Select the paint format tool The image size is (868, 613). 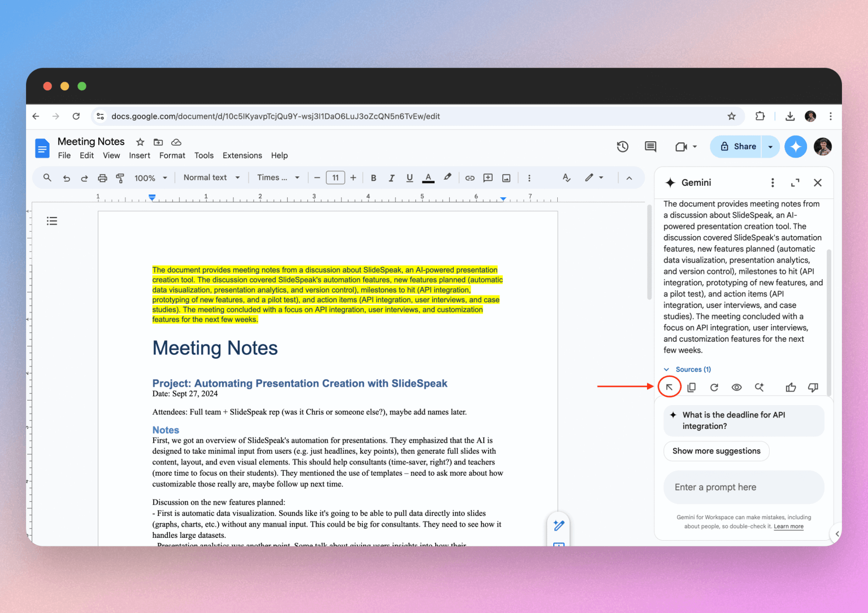(120, 177)
